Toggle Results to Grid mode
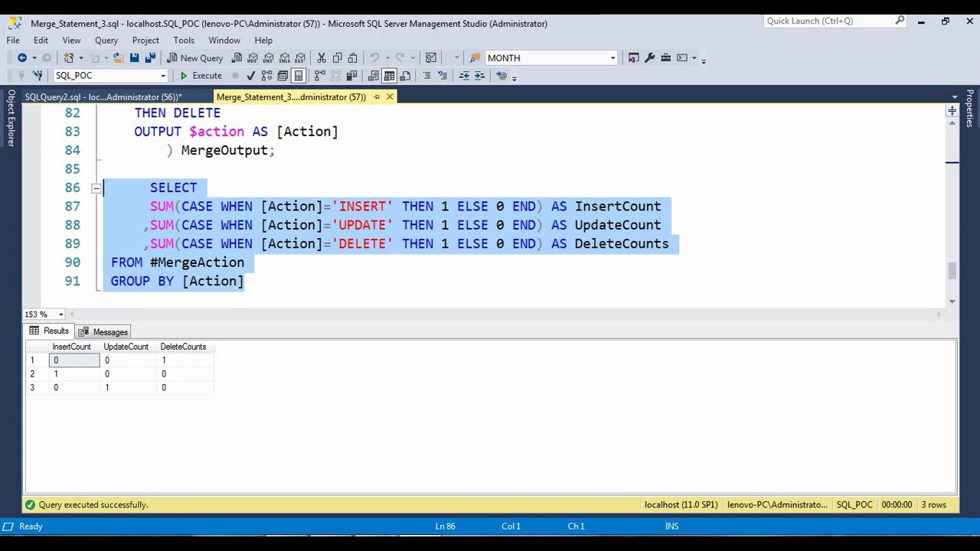980x551 pixels. 389,76
